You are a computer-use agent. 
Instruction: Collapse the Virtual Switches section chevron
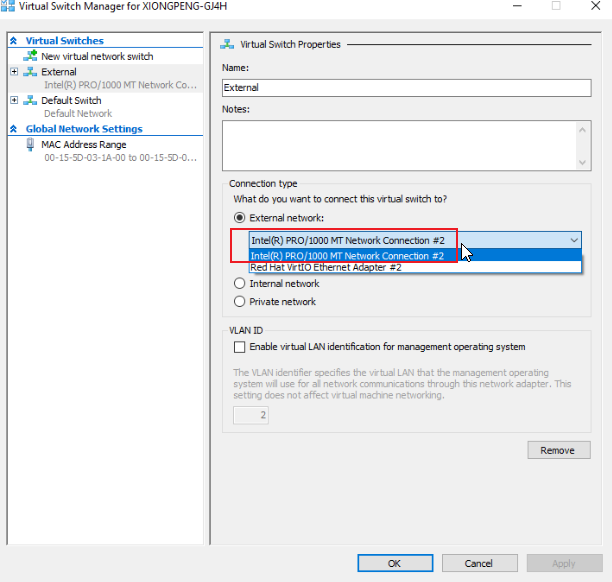point(14,41)
